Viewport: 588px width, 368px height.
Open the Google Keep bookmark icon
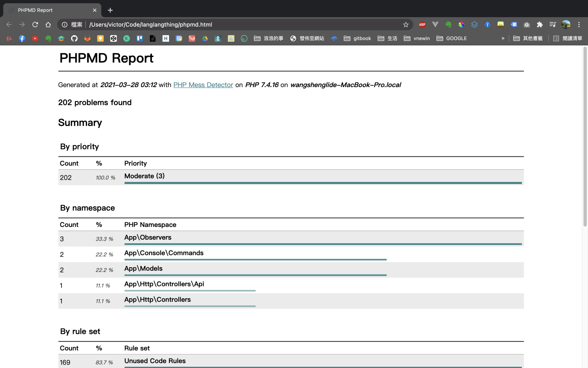point(100,38)
